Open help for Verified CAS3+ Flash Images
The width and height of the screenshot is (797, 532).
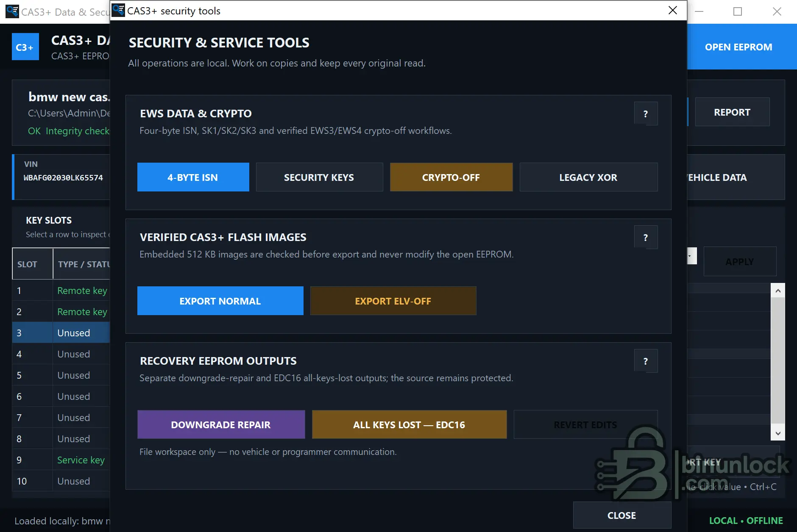pyautogui.click(x=646, y=237)
